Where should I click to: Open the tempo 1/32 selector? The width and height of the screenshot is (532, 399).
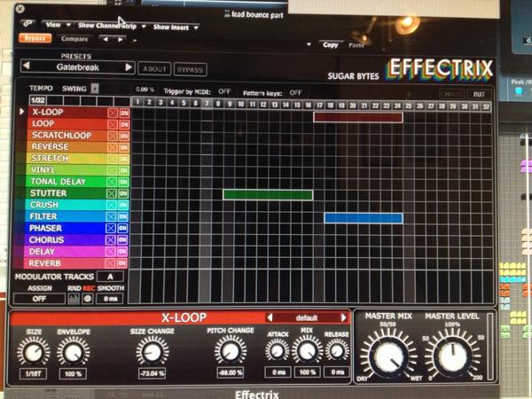(37, 100)
